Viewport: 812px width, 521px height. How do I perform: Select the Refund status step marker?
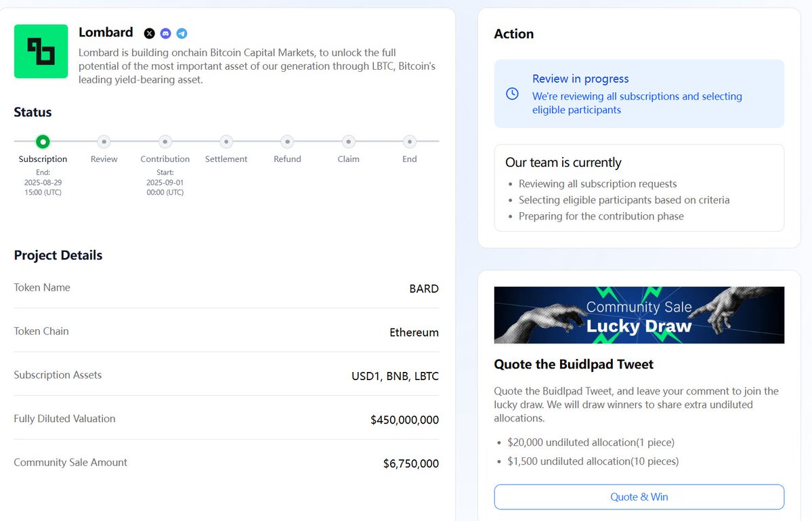(x=287, y=142)
